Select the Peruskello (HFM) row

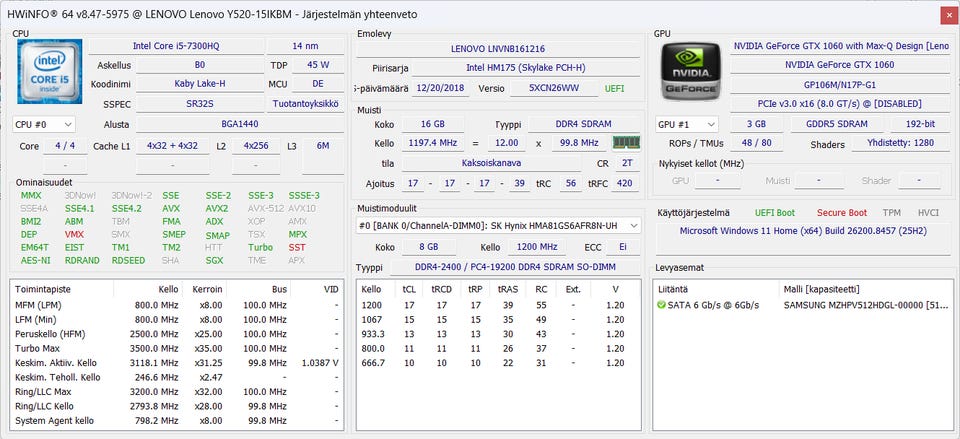[178, 334]
